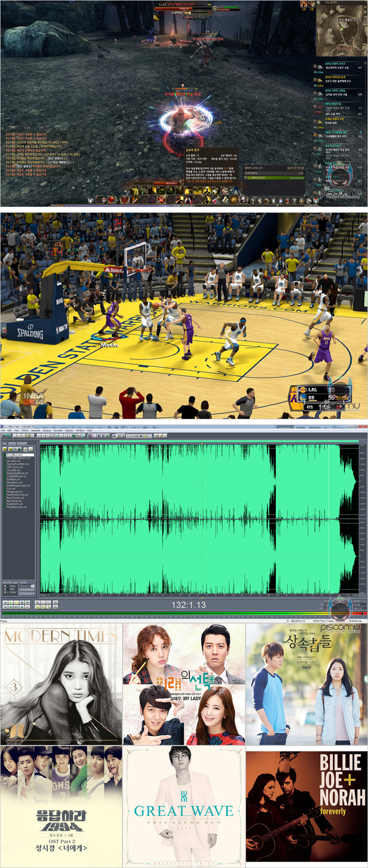This screenshot has width=368, height=868.
Task: Click the level meter bar below transport
Action: click(x=184, y=614)
